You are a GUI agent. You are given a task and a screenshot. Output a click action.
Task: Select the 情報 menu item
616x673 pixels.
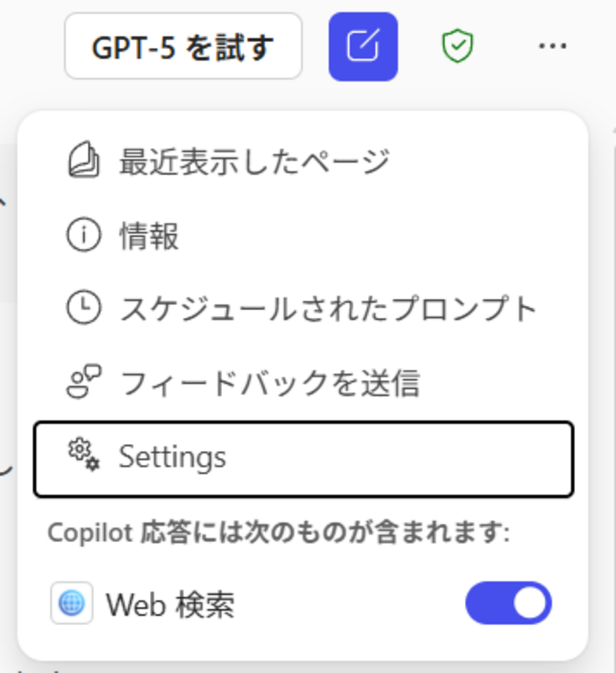coord(149,236)
